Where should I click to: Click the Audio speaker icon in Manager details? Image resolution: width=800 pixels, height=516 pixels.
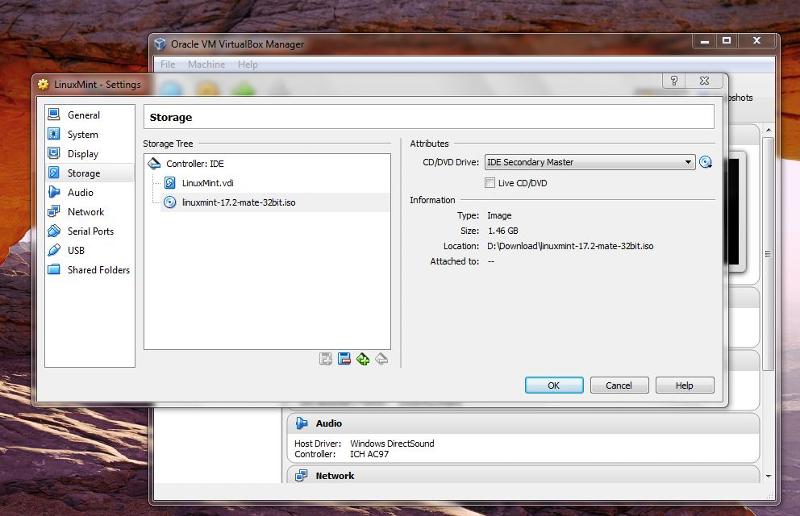[x=302, y=423]
